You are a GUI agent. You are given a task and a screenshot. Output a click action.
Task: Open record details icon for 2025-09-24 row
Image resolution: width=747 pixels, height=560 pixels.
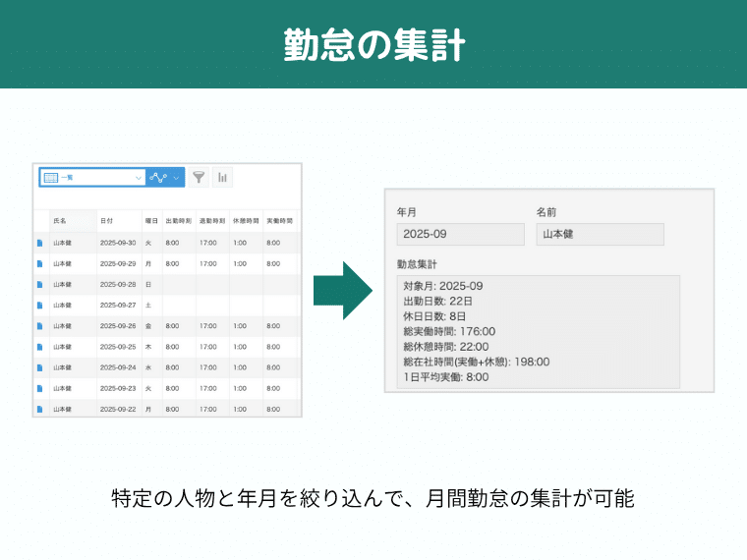(40, 367)
